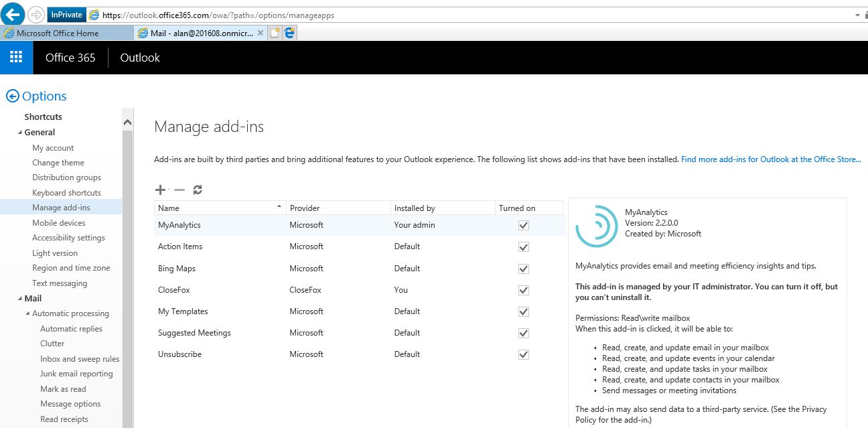This screenshot has width=868, height=428.
Task: Toggle Bing Maps add-in checkbox
Action: click(524, 269)
